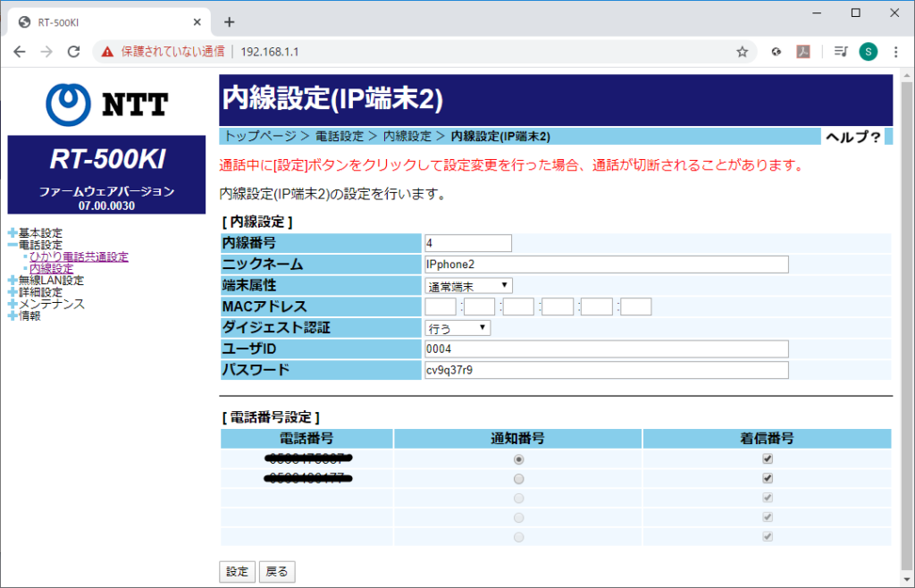Viewport: 915px width, 588px height.
Task: Open 端末属性 dropdown
Action: point(468,286)
